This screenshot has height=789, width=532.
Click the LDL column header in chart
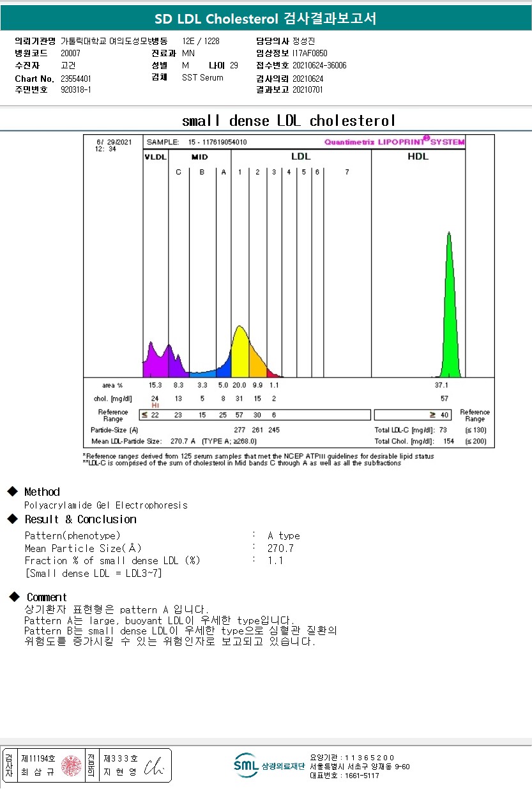[300, 157]
